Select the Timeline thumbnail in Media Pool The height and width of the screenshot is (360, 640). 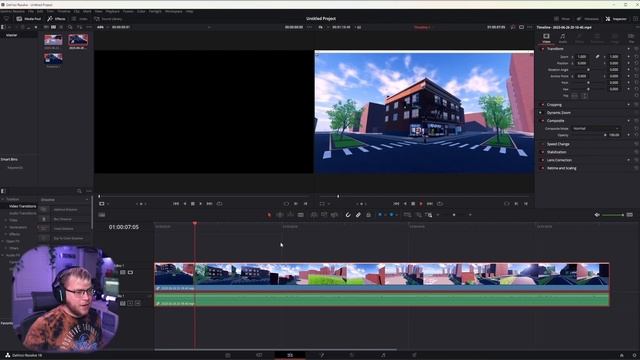tap(53, 59)
